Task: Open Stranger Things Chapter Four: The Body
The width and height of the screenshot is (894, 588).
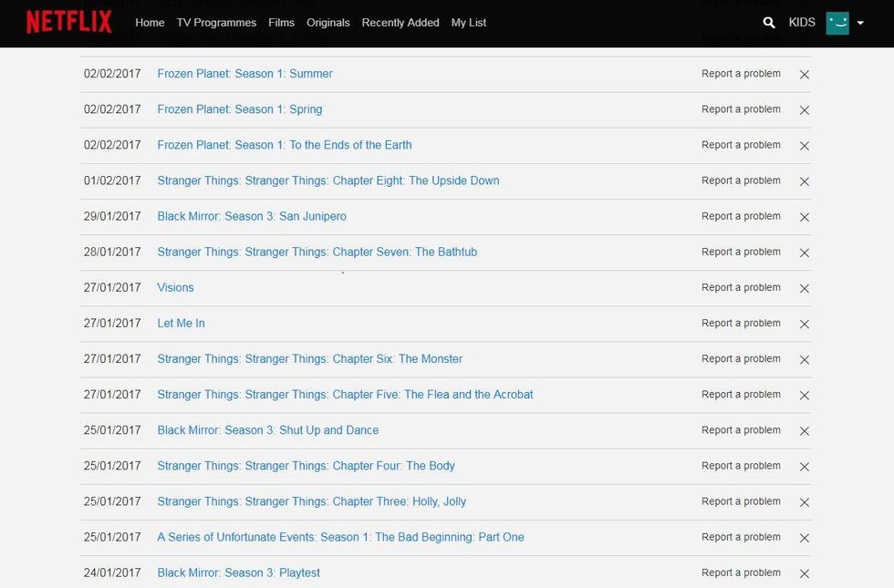Action: (307, 466)
